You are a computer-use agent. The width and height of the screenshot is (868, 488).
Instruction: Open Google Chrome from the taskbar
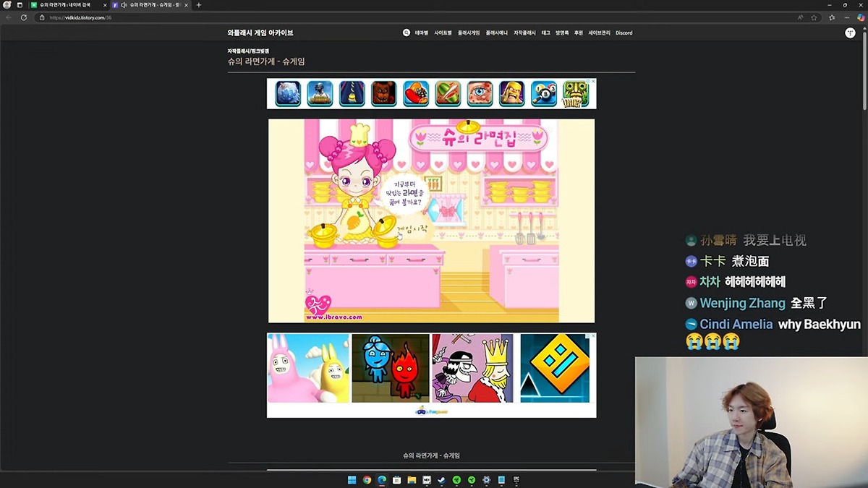(367, 480)
